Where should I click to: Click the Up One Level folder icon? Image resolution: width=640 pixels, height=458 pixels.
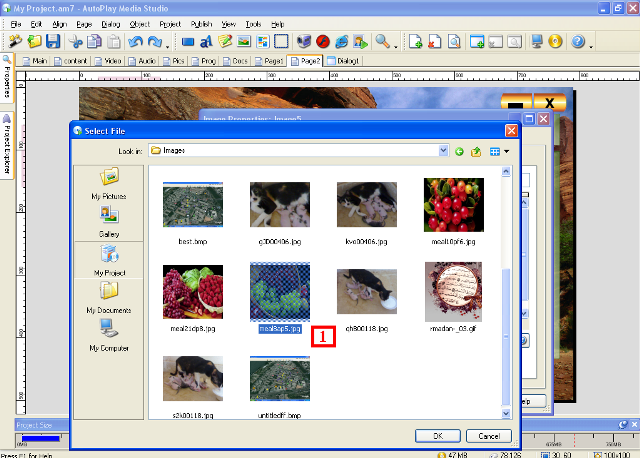point(477,151)
